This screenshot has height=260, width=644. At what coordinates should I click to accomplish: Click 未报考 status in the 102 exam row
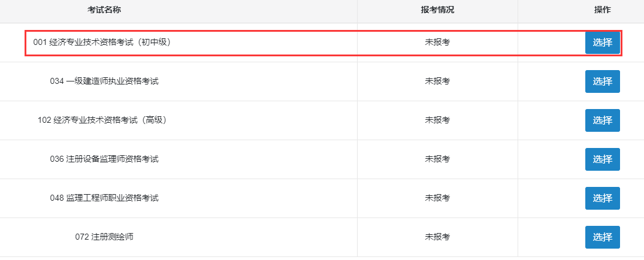pyautogui.click(x=437, y=120)
